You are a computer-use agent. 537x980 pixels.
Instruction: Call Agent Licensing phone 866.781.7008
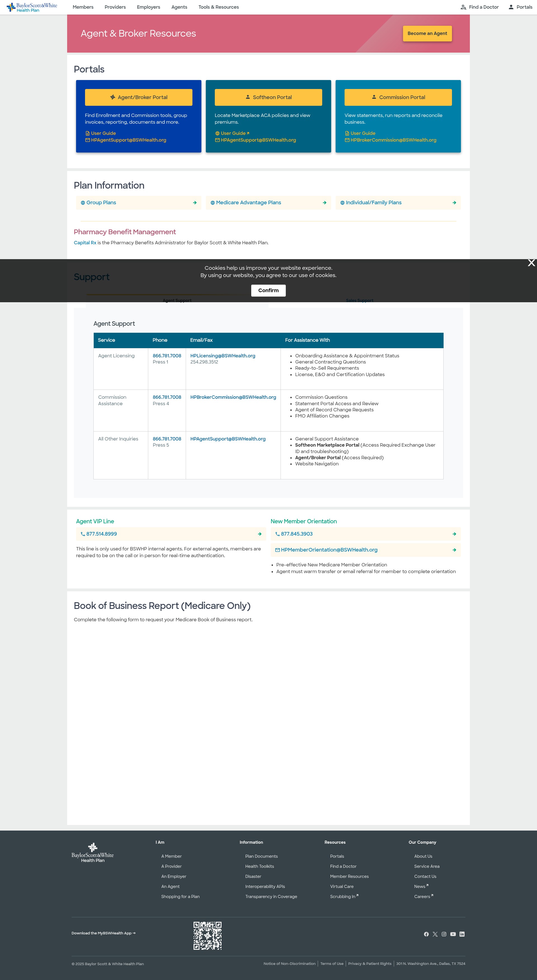click(167, 356)
